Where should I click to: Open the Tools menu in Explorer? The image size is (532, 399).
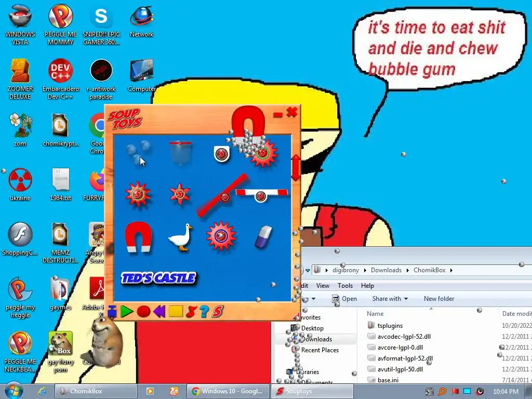(345, 286)
